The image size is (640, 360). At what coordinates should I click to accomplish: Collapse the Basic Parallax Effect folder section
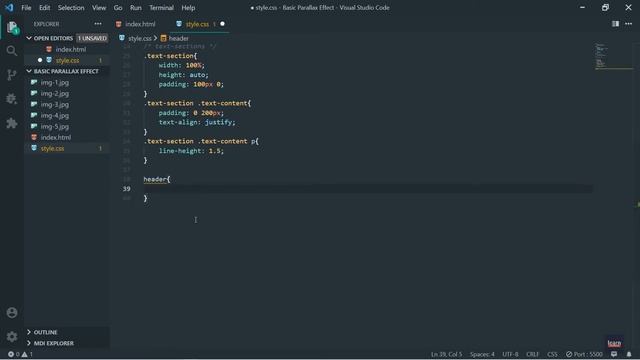[x=29, y=71]
